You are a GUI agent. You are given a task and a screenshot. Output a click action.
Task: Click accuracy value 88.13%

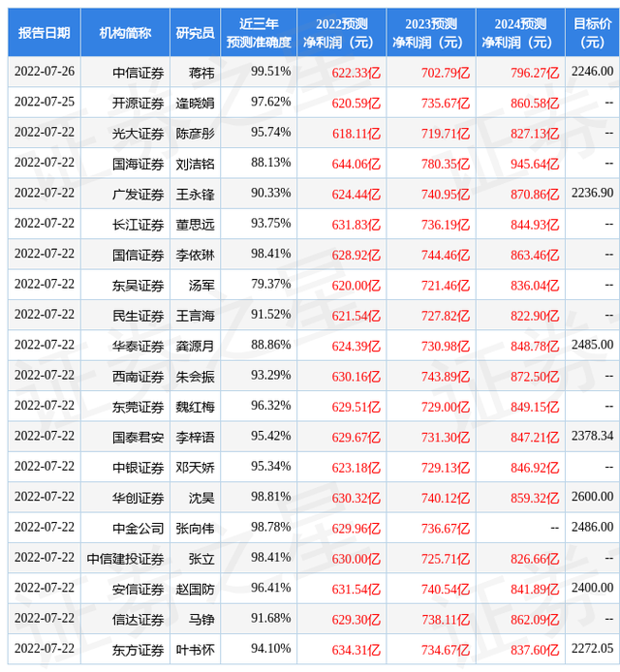pyautogui.click(x=271, y=163)
